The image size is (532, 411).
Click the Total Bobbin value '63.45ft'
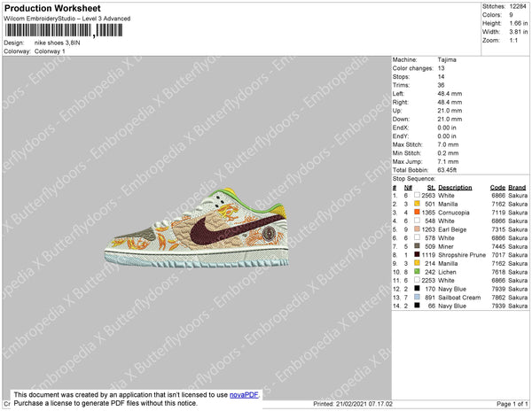point(447,170)
